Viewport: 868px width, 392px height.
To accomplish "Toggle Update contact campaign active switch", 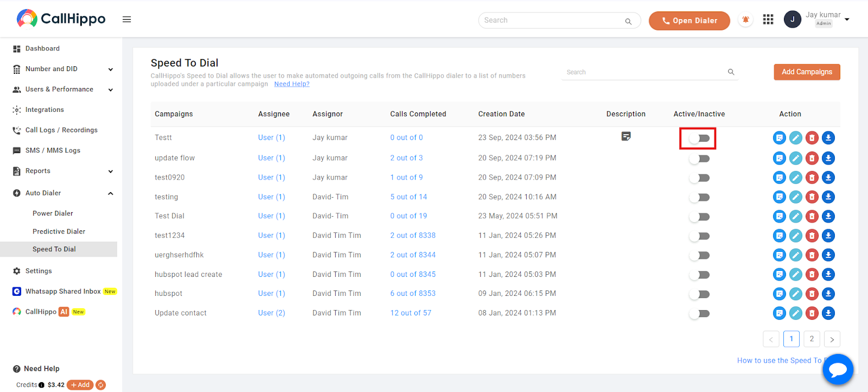I will pos(699,314).
